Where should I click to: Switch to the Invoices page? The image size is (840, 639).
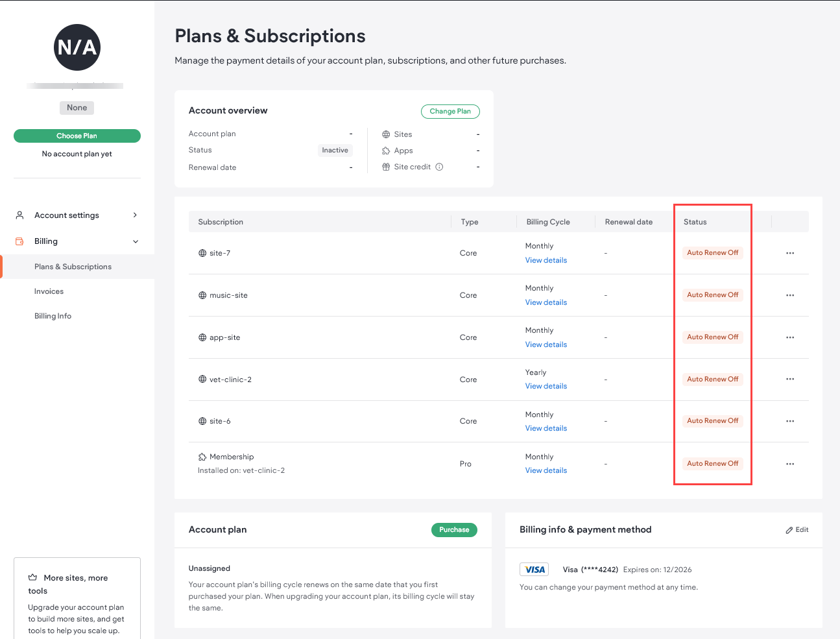[49, 291]
